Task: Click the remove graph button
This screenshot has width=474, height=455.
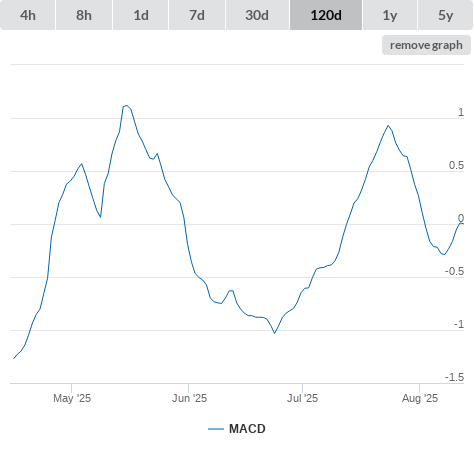Action: [426, 45]
